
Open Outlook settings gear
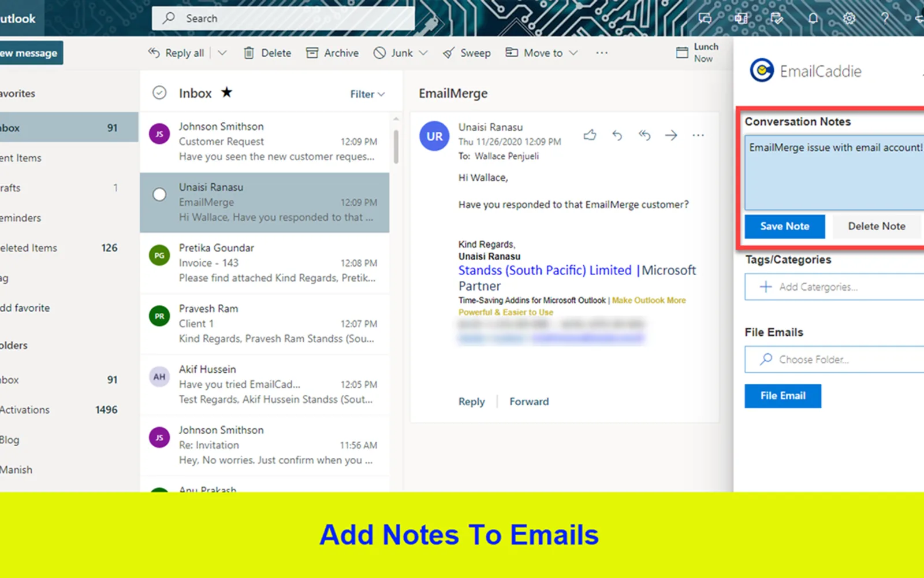pos(849,18)
